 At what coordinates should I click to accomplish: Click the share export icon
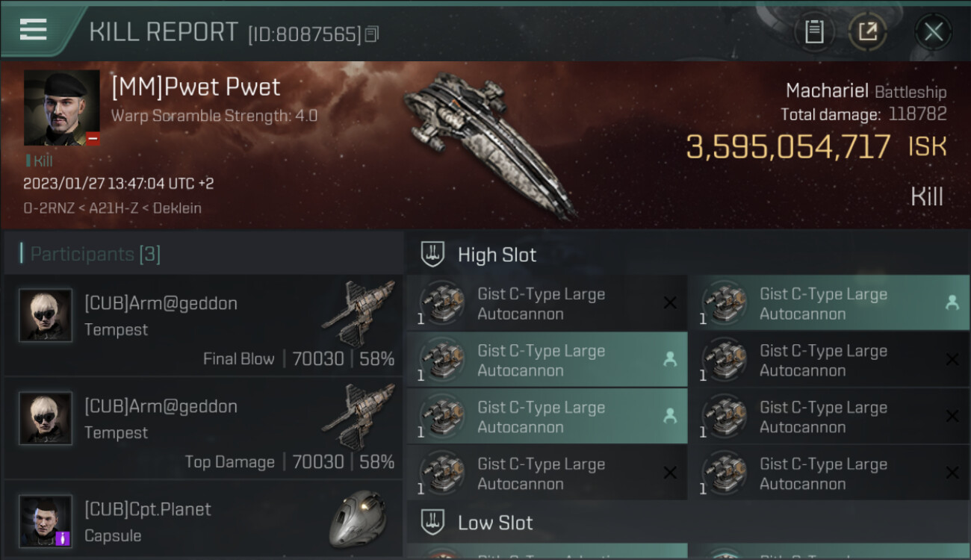click(x=867, y=31)
